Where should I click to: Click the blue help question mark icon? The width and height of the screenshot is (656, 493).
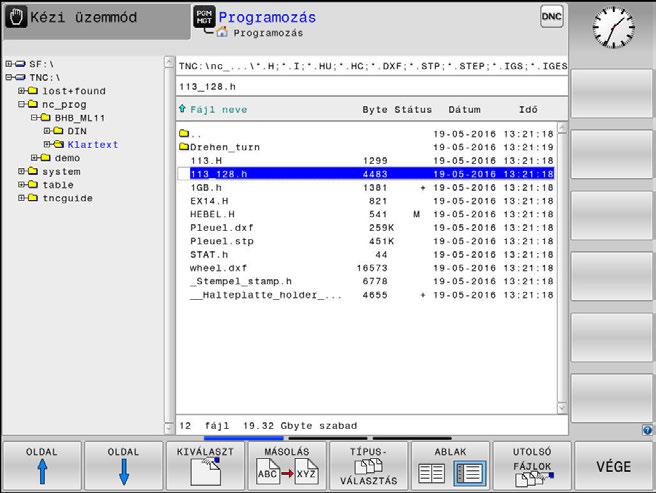pos(647,430)
